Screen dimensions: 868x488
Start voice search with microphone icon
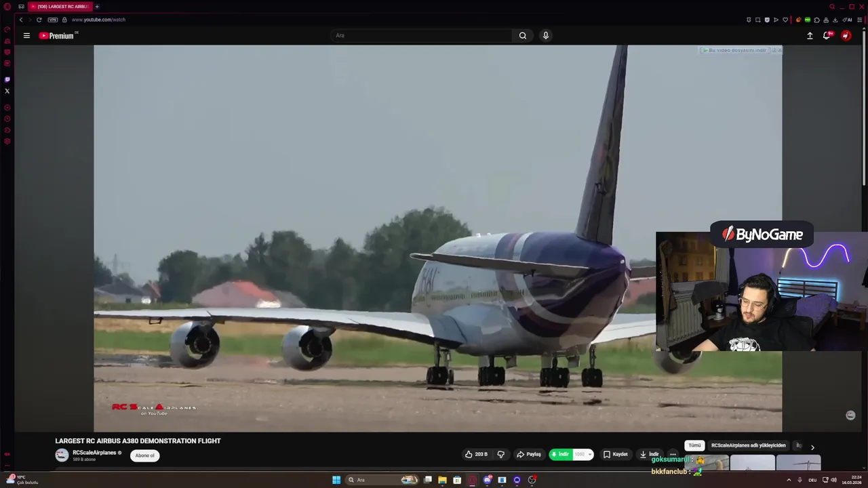545,35
